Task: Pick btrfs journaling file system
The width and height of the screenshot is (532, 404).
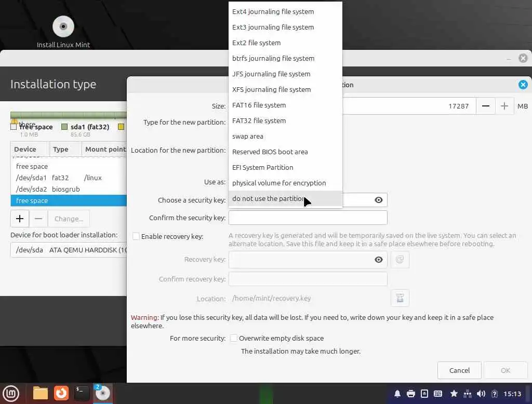Action: coord(285,58)
